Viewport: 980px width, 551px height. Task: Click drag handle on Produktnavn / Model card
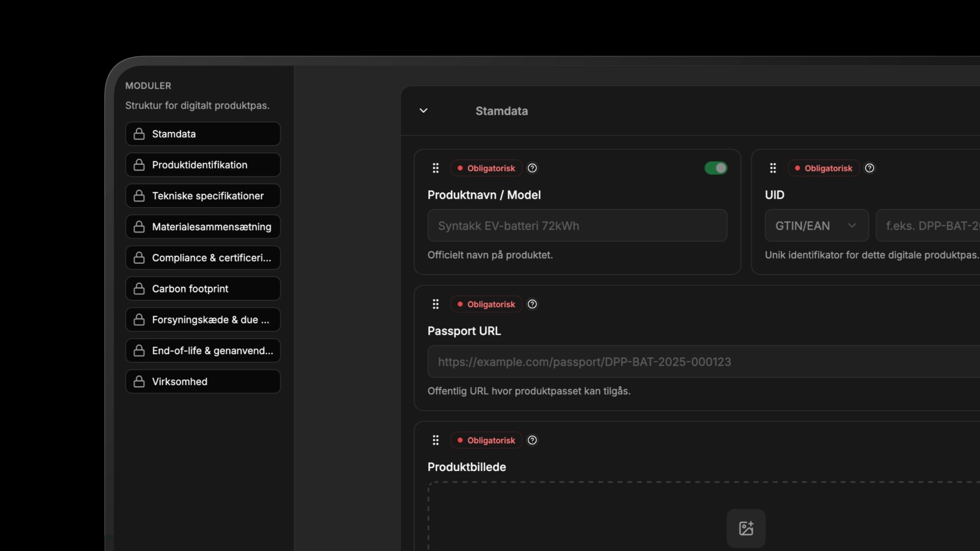point(435,168)
